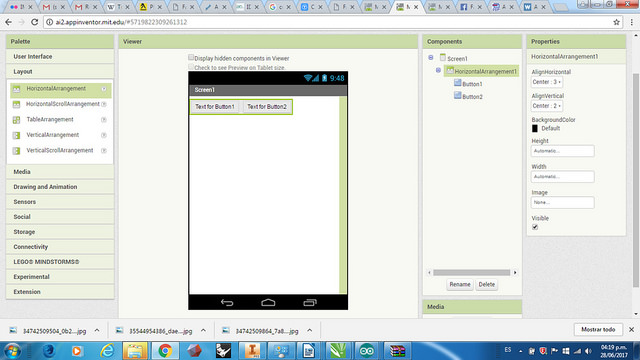Open AlignVertical Center : 2 dropdown
Image resolution: width=640 pixels, height=360 pixels.
547,106
